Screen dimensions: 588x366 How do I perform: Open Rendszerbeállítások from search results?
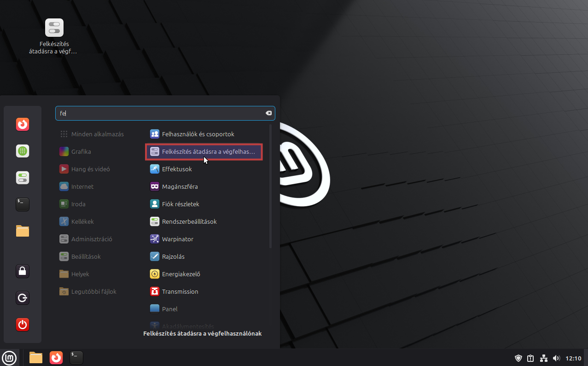[x=189, y=221]
